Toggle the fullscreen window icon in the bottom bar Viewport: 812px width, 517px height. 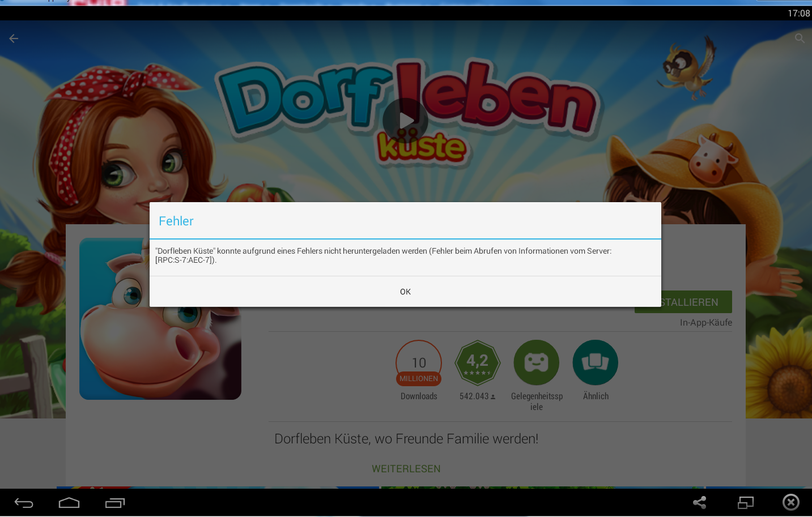[745, 502]
